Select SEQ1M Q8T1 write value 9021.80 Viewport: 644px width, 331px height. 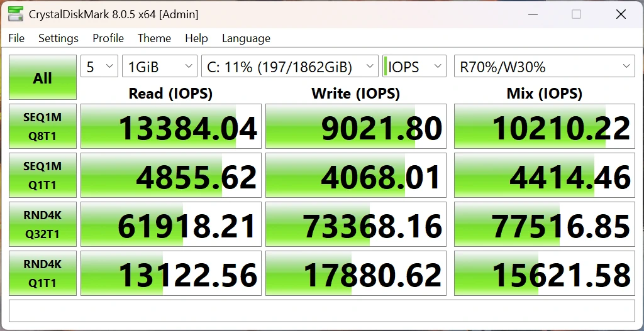coord(356,126)
